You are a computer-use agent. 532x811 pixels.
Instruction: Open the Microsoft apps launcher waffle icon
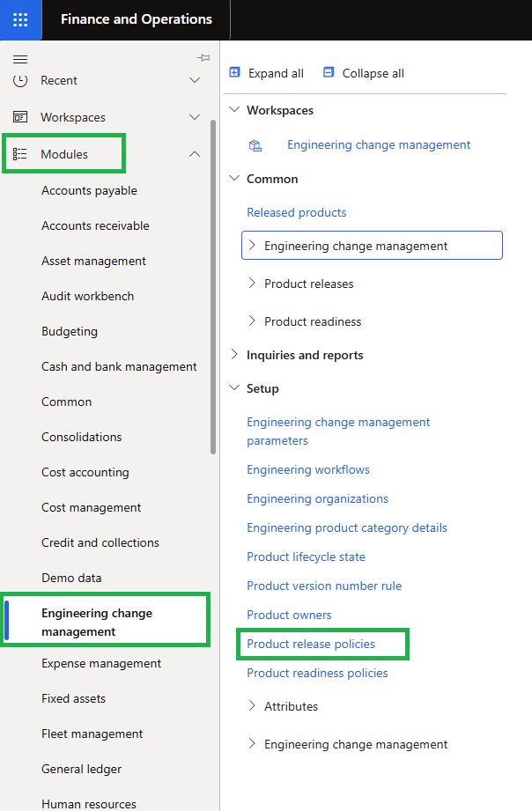coord(19,19)
